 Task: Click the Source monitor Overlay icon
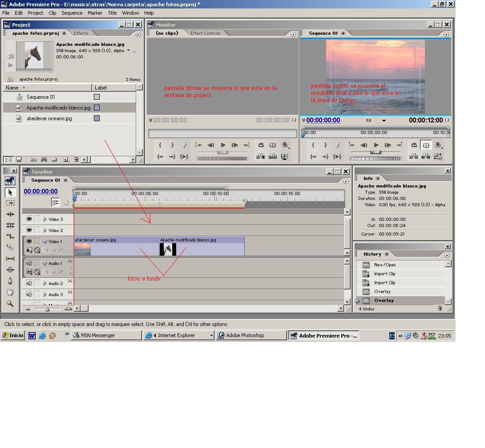[272, 156]
